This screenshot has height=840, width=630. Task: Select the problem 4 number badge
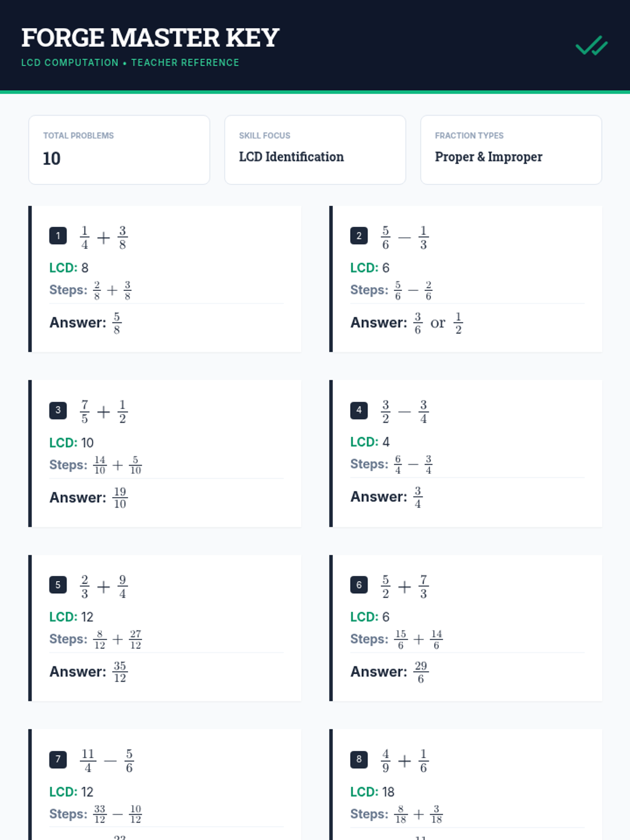coord(359,410)
